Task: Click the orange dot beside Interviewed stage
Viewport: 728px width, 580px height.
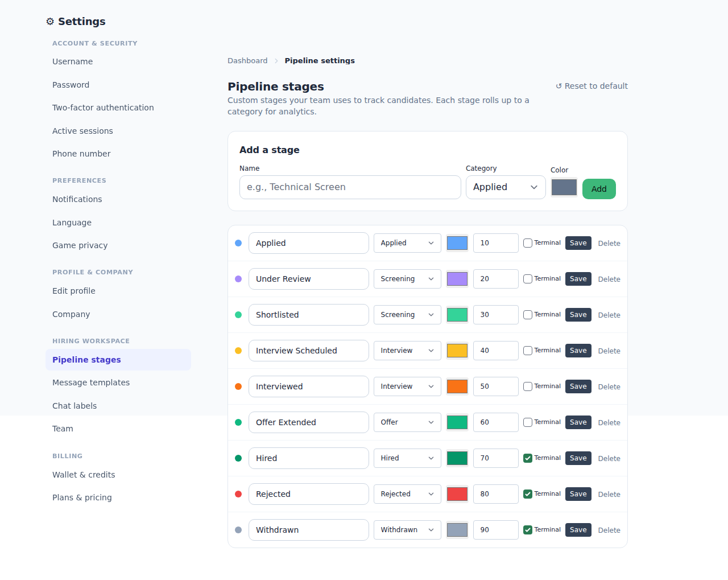Action: click(238, 386)
